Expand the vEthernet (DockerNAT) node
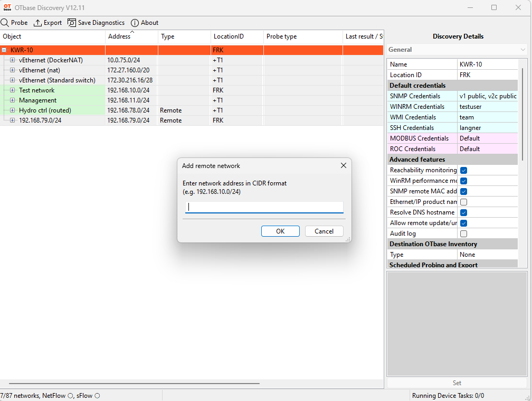 tap(13, 60)
